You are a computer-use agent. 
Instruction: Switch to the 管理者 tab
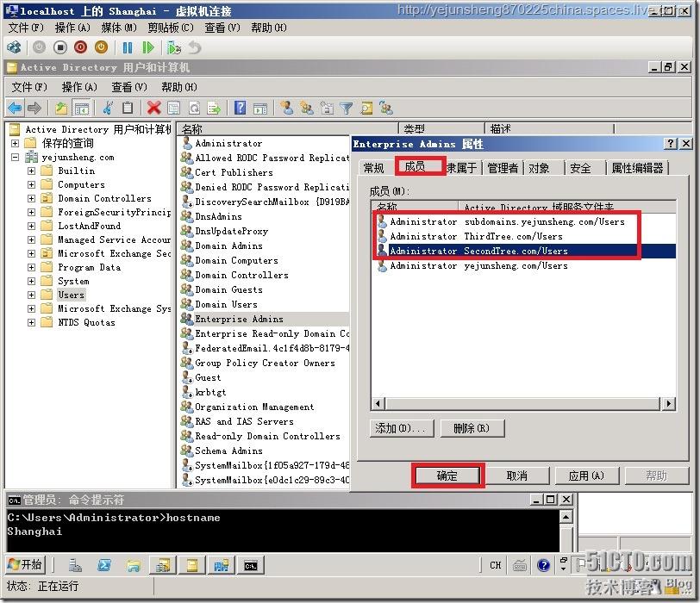point(503,168)
